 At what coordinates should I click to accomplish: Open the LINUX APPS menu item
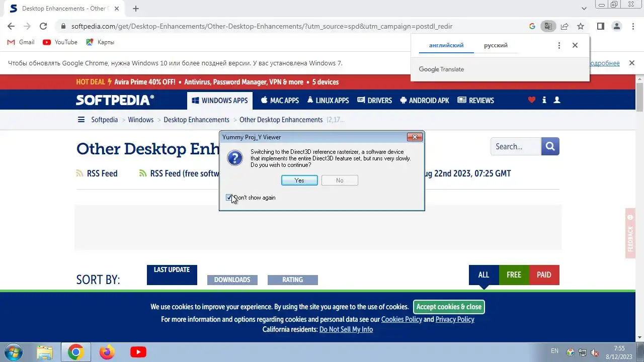[328, 100]
